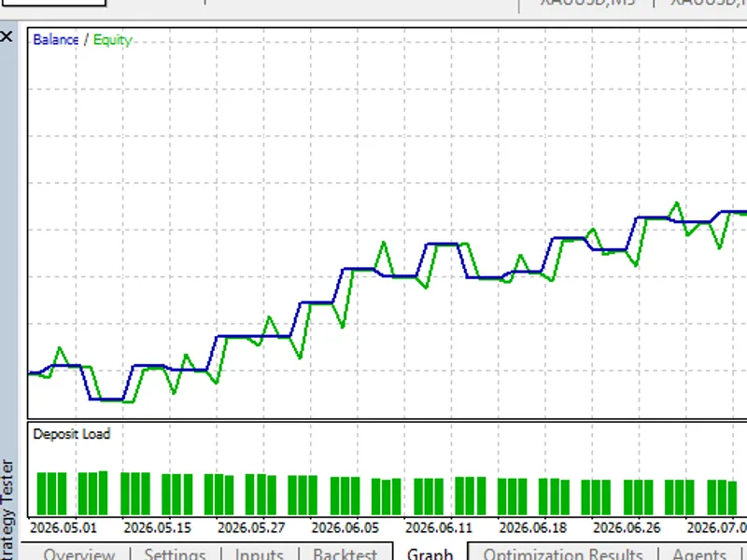Click the 2026.06.26 date axis label
Image resolution: width=747 pixels, height=560 pixels.
(627, 527)
